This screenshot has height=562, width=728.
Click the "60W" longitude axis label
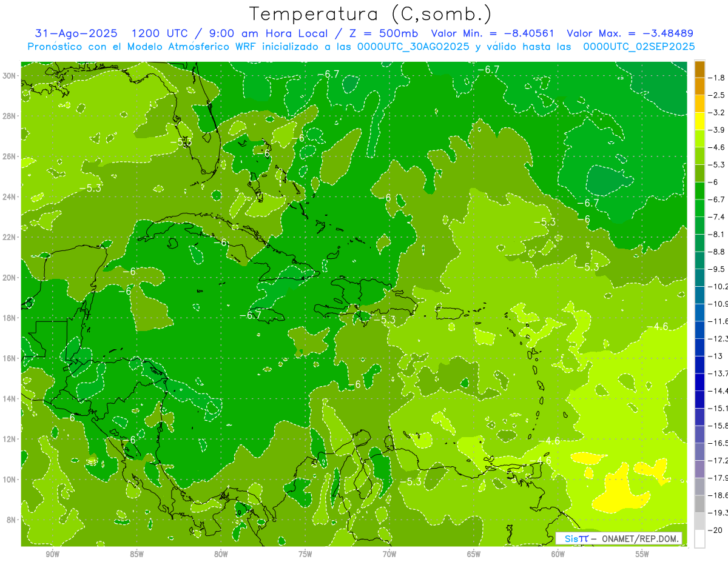click(558, 554)
